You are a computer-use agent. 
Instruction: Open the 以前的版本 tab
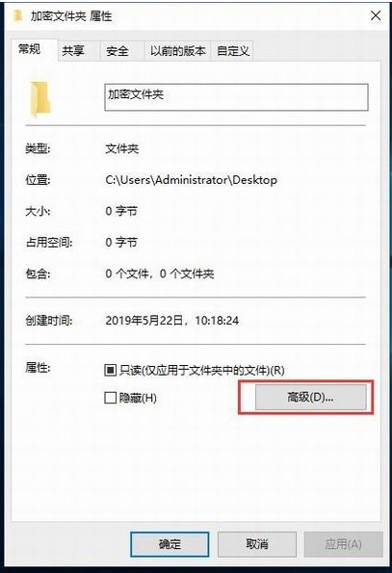pos(177,51)
